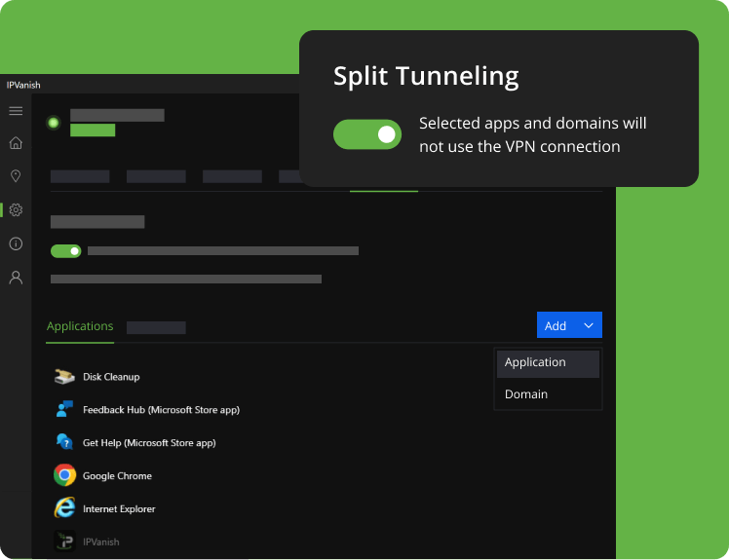This screenshot has height=560, width=729.
Task: Expand the Add button dropdown arrow
Action: [589, 325]
